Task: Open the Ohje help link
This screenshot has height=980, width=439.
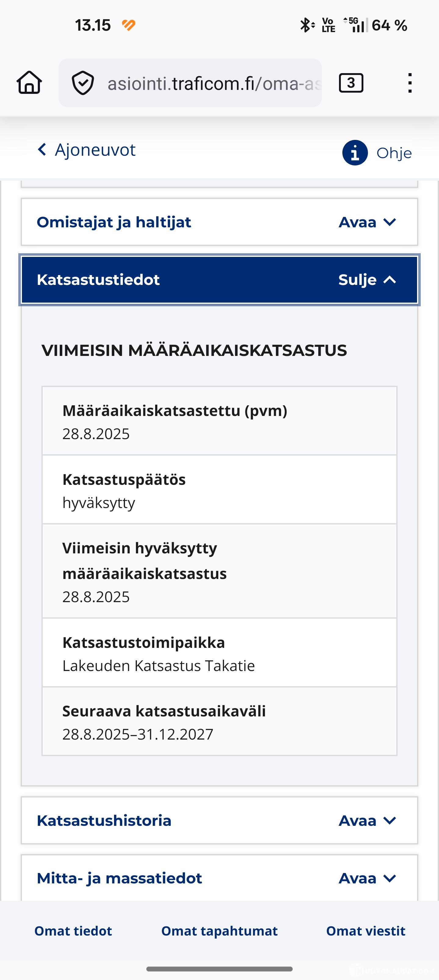Action: (394, 153)
